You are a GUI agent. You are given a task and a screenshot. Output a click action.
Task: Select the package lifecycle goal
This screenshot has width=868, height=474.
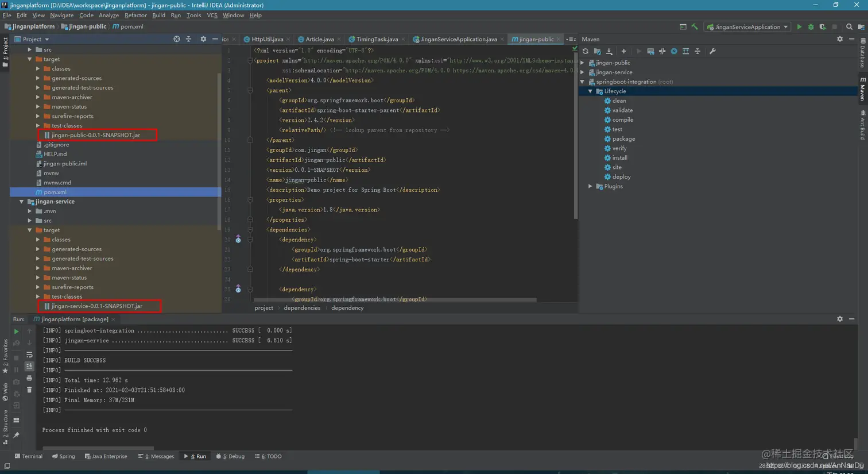623,139
